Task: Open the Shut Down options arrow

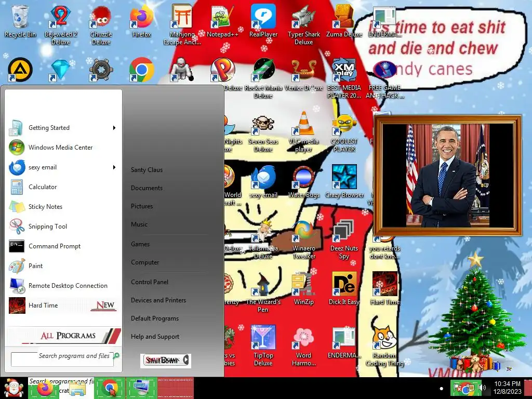Action: point(186,360)
